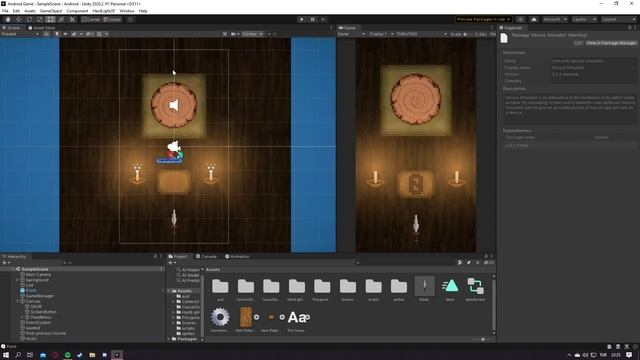This screenshot has width=640, height=360.
Task: Open the GameObject menu
Action: point(51,11)
